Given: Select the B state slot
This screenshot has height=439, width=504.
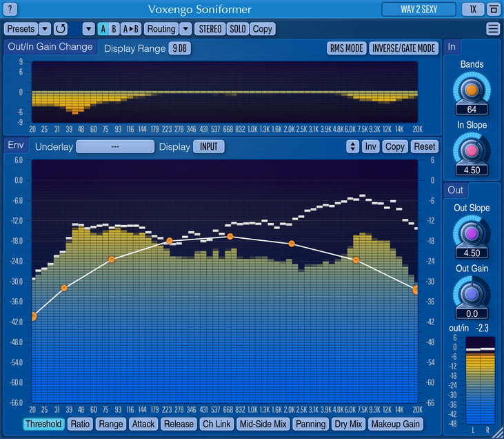Looking at the screenshot, I should (114, 29).
